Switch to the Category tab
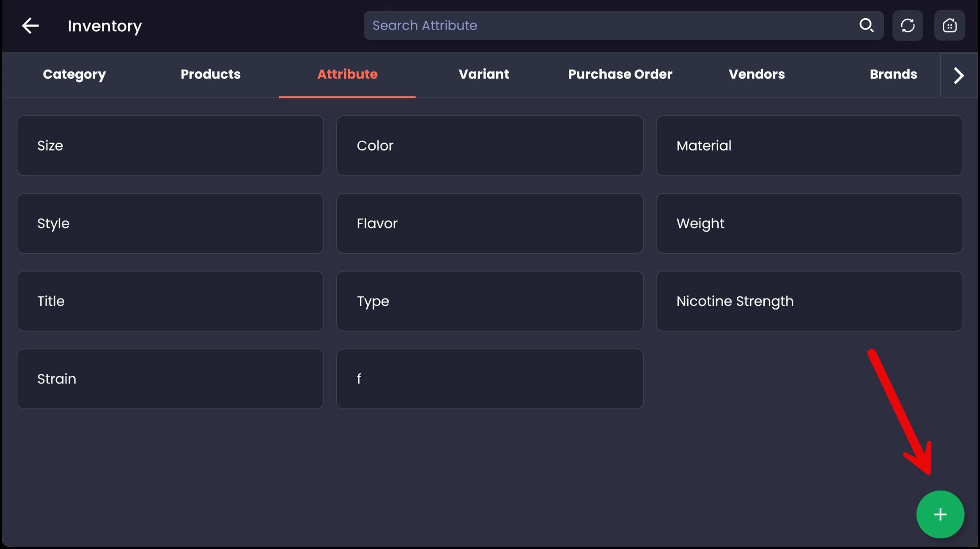The image size is (980, 549). click(74, 74)
